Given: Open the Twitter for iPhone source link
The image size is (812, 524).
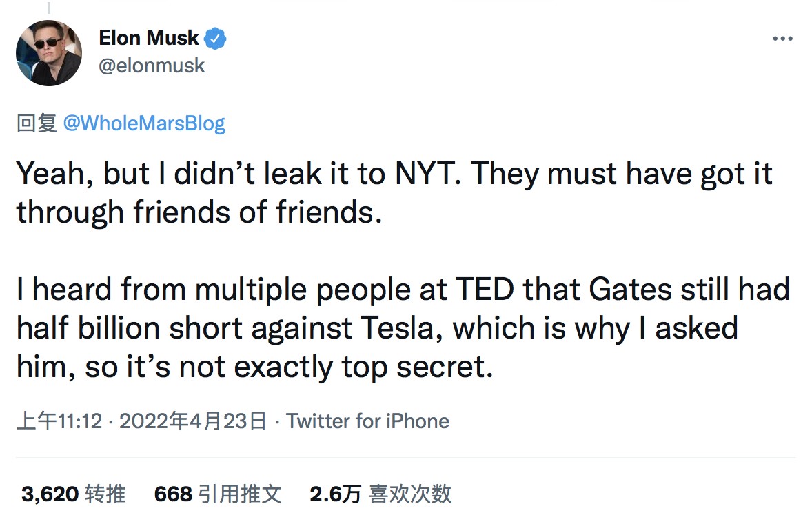Looking at the screenshot, I should pyautogui.click(x=367, y=421).
